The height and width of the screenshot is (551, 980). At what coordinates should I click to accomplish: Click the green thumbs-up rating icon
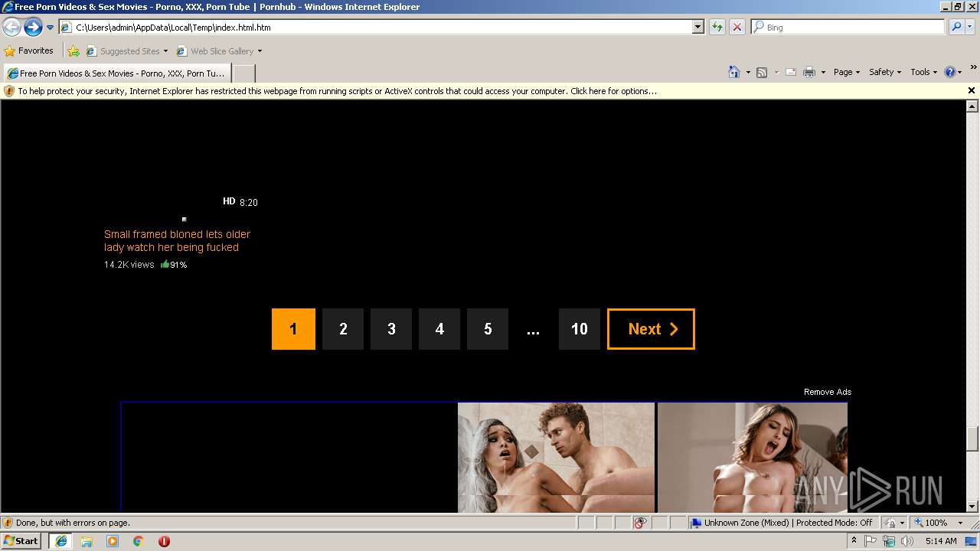(x=165, y=264)
